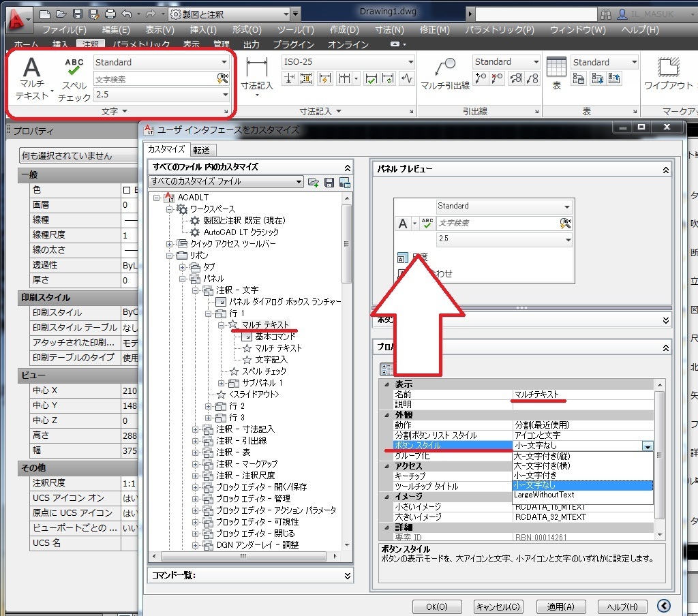Image resolution: width=698 pixels, height=616 pixels.
Task: Open the ツール(T) menu
Action: click(x=296, y=30)
